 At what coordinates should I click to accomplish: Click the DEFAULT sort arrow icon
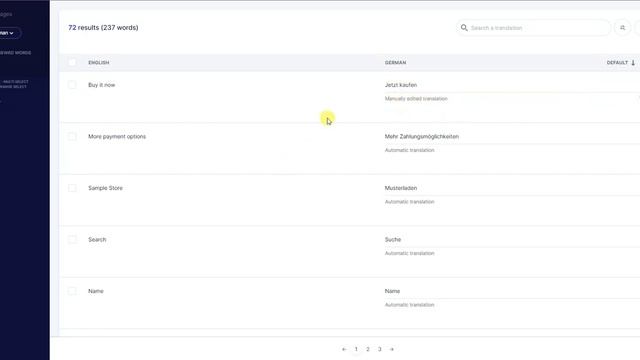(x=633, y=62)
